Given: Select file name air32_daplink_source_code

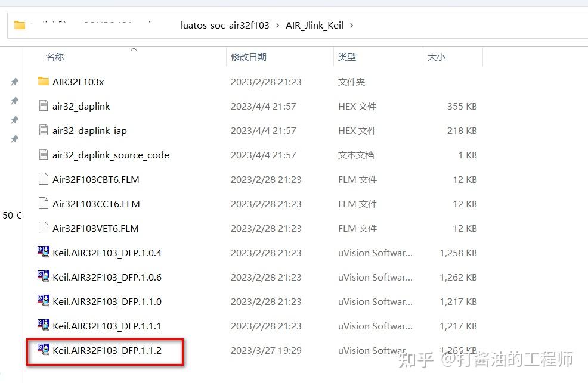Looking at the screenshot, I should point(111,155).
